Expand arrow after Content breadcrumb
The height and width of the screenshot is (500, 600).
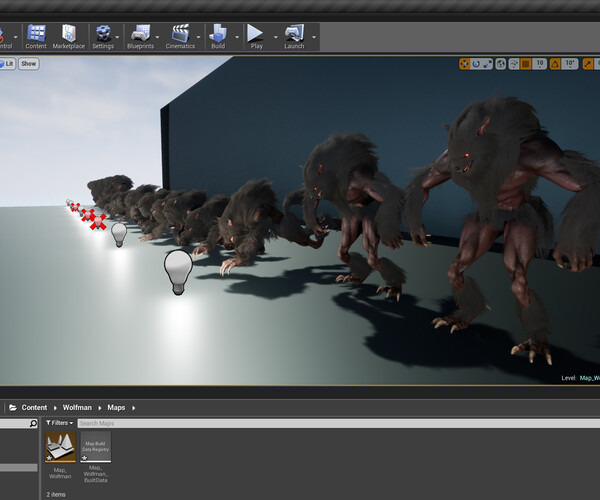click(55, 408)
